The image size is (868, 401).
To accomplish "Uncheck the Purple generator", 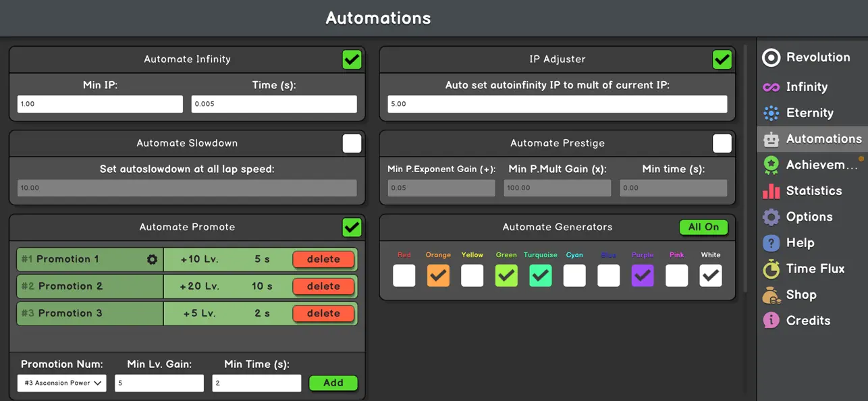I will click(x=642, y=275).
